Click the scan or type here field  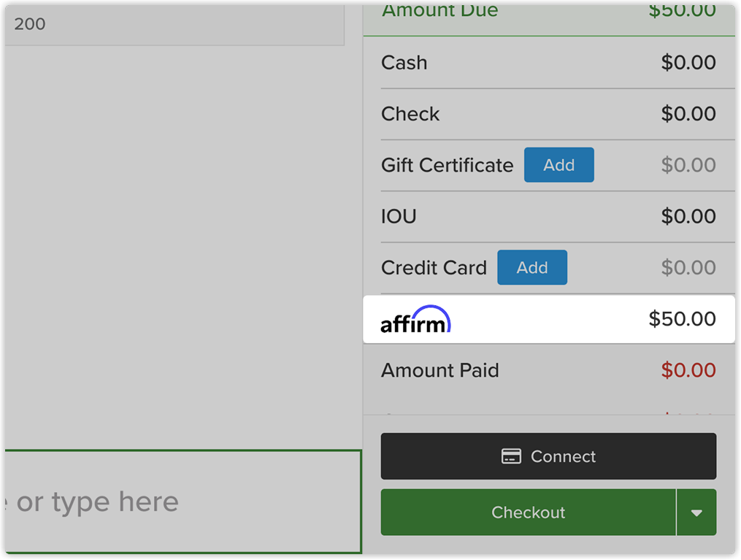183,502
